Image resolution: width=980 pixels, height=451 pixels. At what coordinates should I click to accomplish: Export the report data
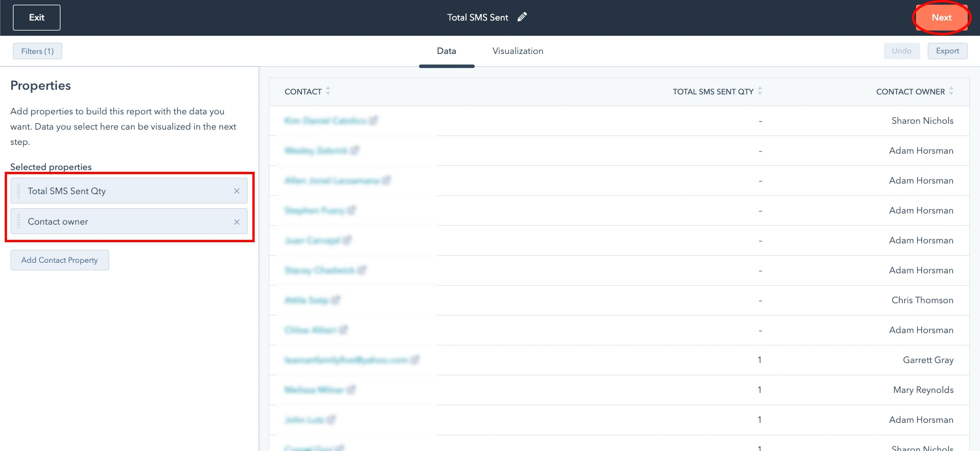pos(947,51)
